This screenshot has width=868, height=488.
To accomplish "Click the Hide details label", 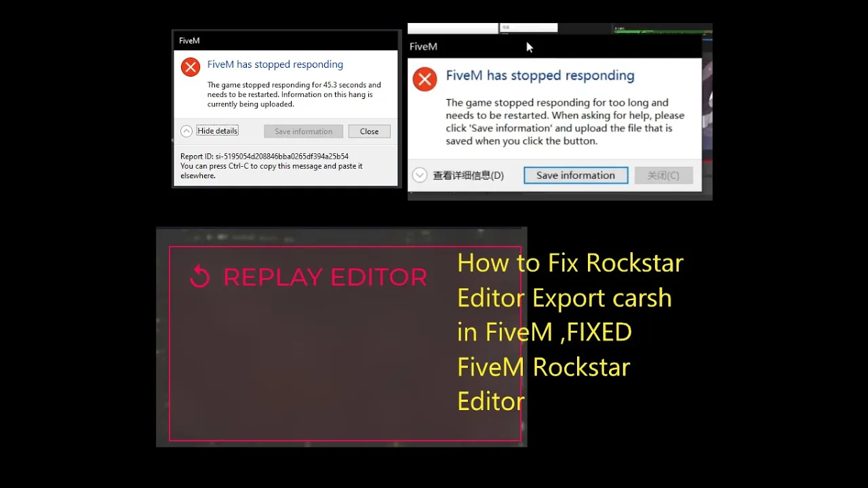I will point(218,131).
